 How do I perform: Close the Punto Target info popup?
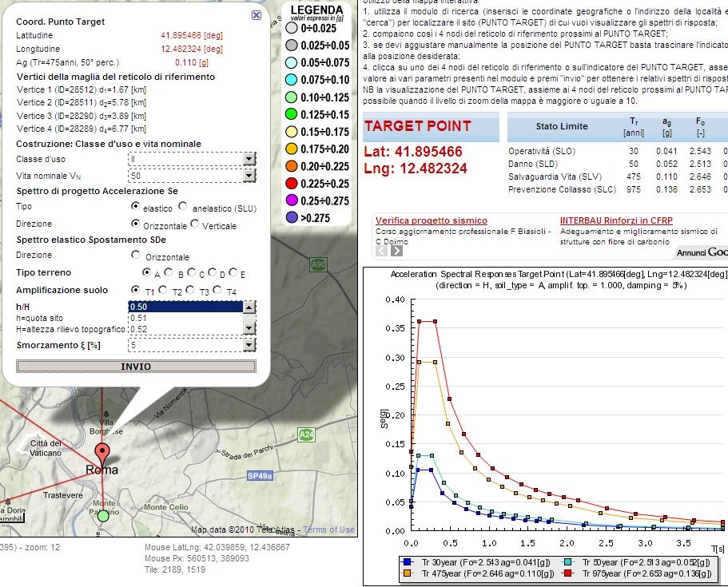[257, 15]
